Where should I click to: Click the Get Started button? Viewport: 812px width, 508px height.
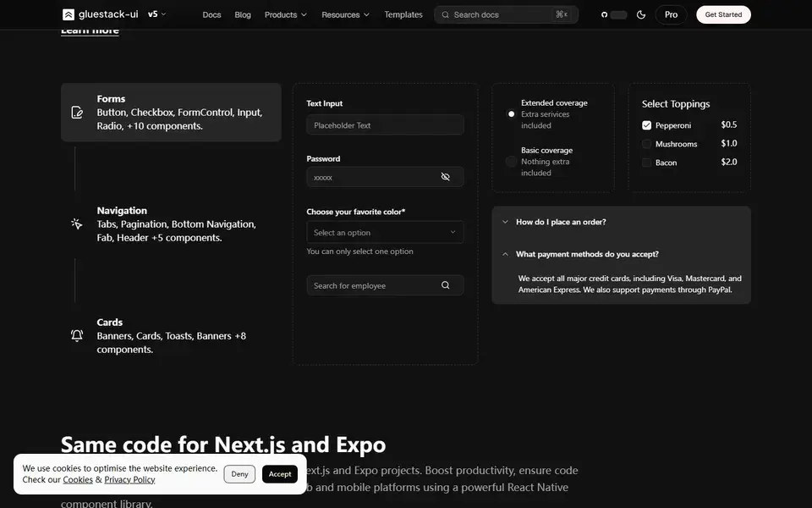pos(723,14)
